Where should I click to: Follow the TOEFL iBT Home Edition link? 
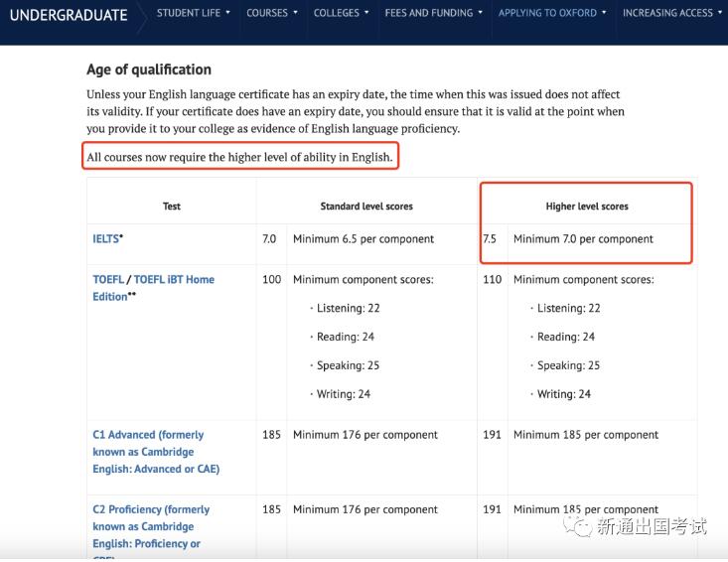(x=153, y=288)
